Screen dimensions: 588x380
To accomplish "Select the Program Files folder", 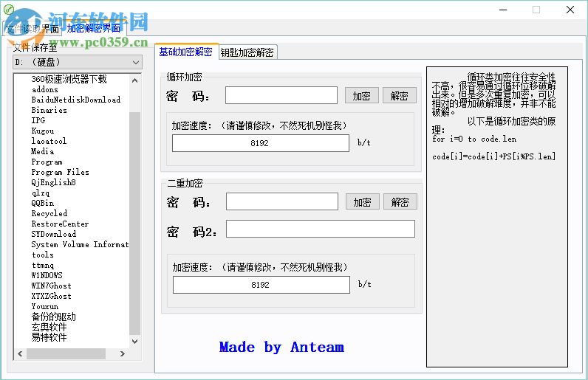I will tap(60, 172).
